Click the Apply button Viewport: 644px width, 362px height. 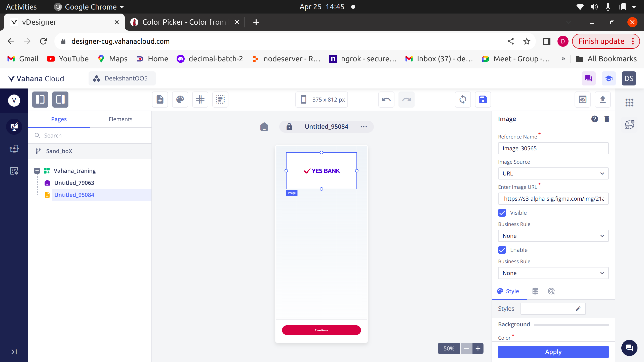point(553,352)
